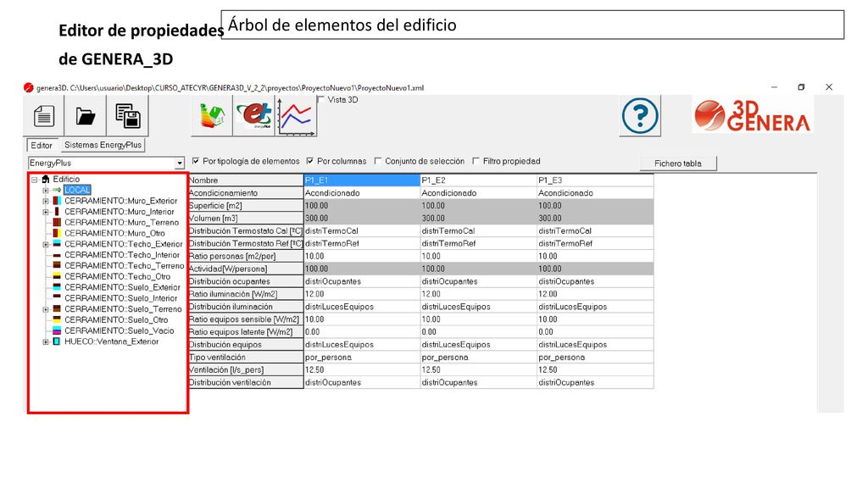
Task: Click the green arrow icon beside LOCAL
Action: pyautogui.click(x=57, y=190)
